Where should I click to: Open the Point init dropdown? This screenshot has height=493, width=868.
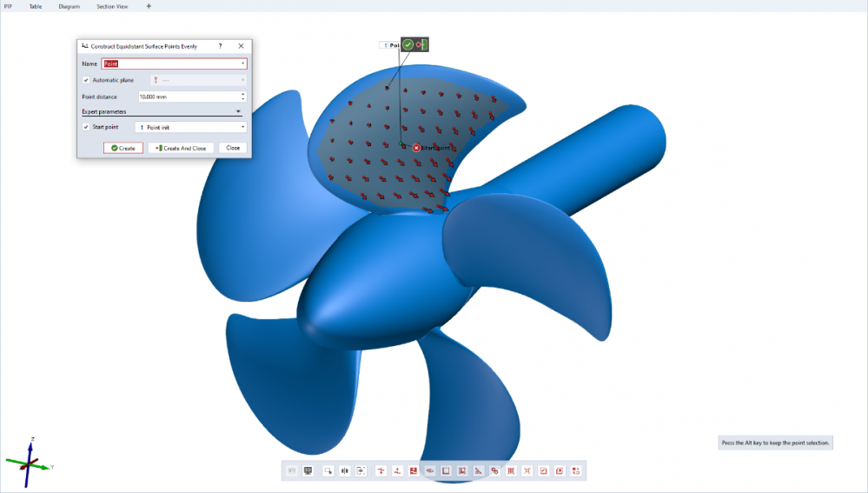pos(191,128)
